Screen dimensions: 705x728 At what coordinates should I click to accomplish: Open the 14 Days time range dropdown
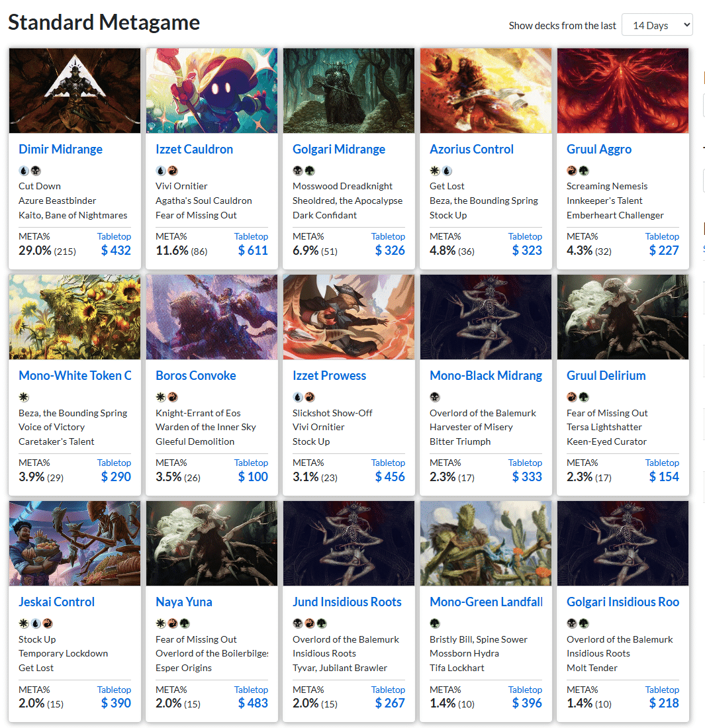pos(657,25)
